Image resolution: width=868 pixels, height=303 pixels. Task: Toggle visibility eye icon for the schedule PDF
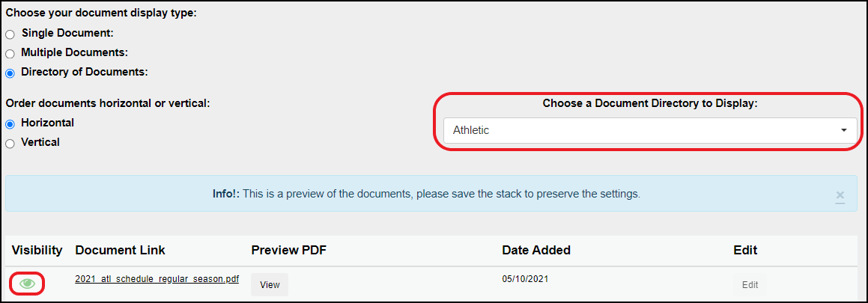[x=27, y=284]
